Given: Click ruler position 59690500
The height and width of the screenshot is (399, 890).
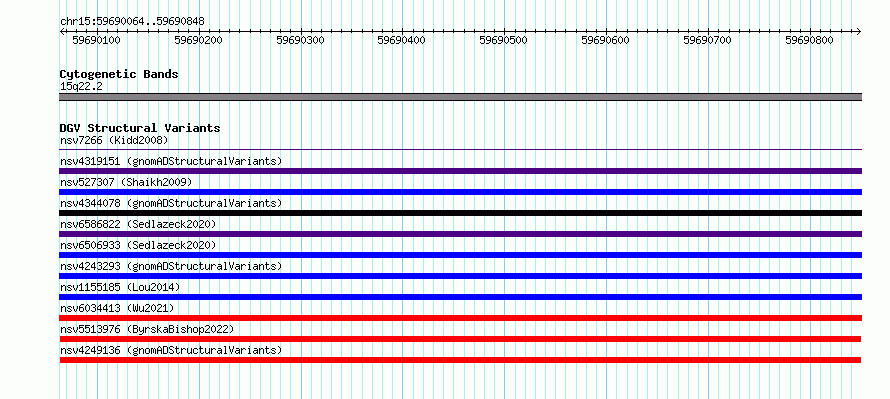Looking at the screenshot, I should point(503,40).
